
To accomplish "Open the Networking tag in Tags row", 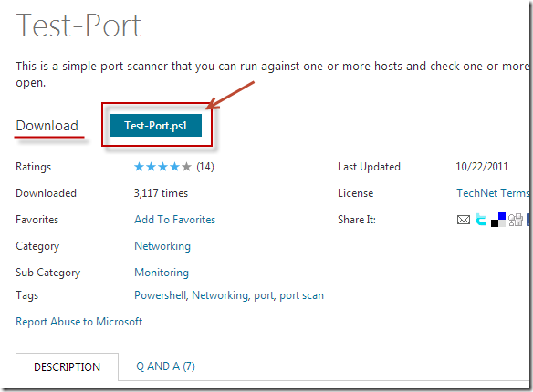I will tap(221, 295).
